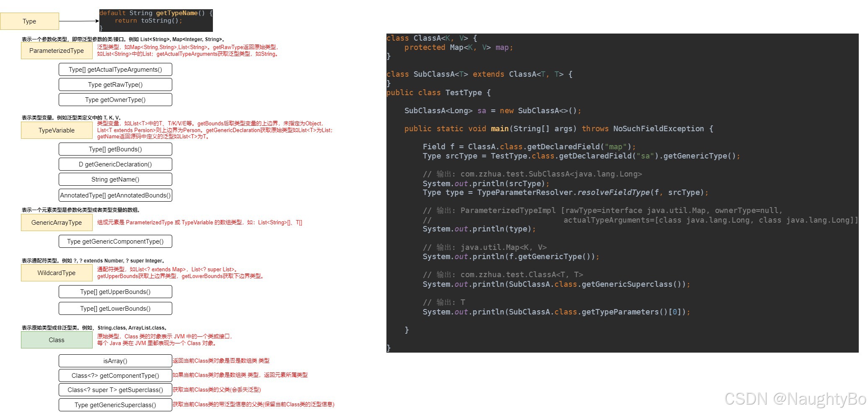The image size is (868, 413).
Task: Click the heading mentioning 'T, K, V'
Action: pos(72,117)
